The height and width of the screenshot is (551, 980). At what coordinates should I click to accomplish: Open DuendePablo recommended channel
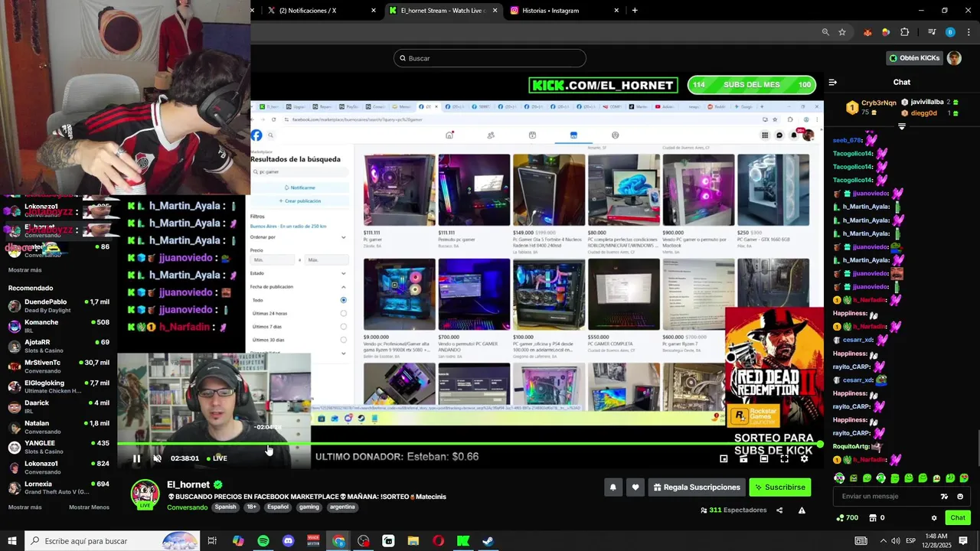(58, 305)
